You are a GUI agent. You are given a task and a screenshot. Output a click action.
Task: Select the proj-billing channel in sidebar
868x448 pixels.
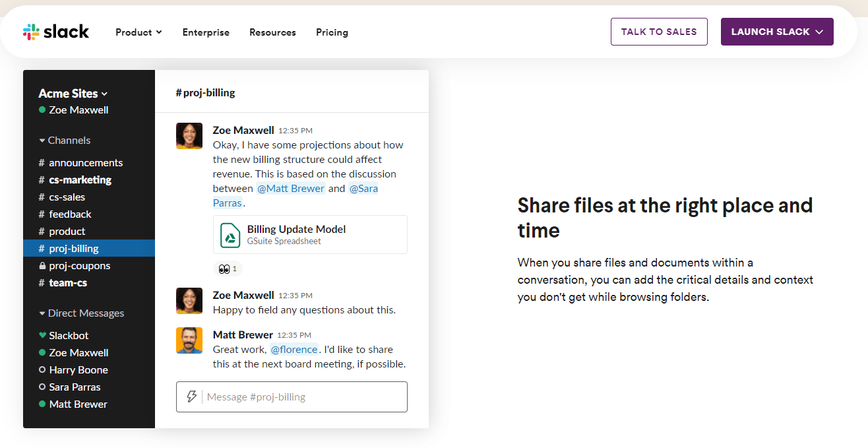[x=89, y=249]
